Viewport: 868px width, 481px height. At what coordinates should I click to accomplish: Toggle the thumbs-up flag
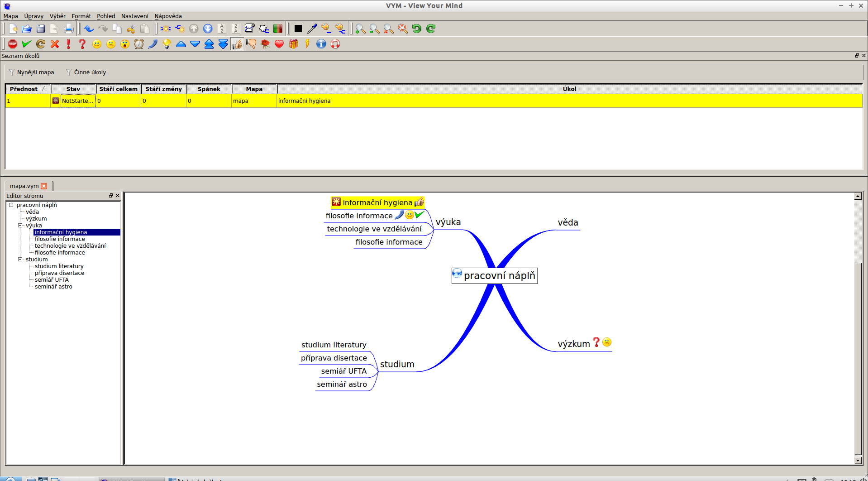tap(237, 44)
